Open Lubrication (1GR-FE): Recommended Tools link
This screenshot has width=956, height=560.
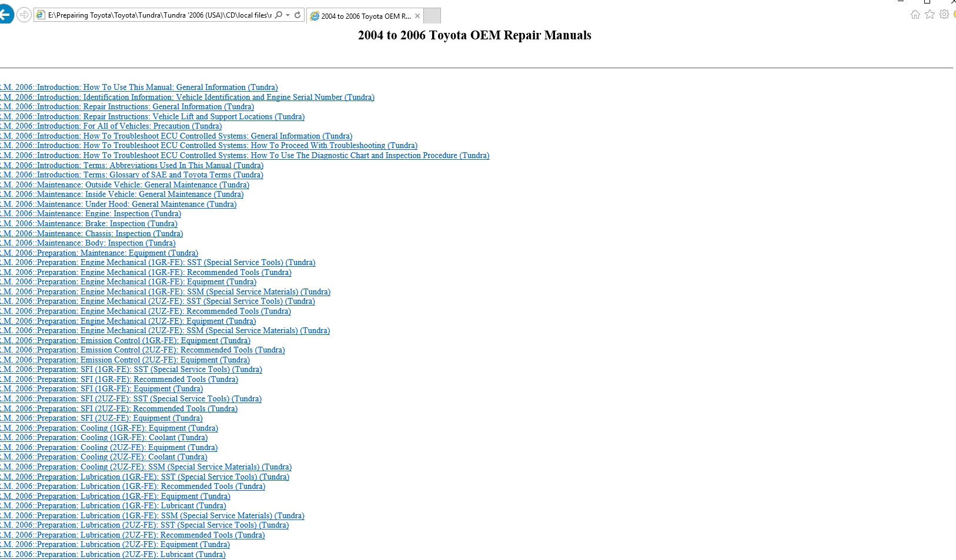(132, 487)
